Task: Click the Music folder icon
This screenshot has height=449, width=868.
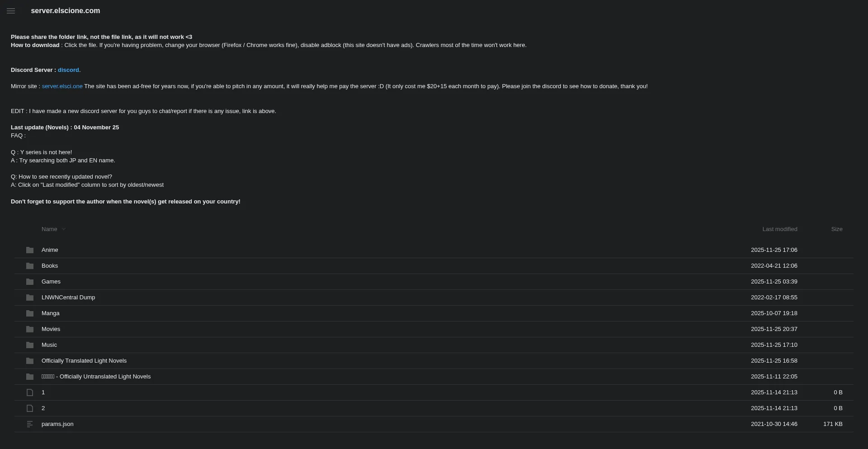Action: coord(30,345)
